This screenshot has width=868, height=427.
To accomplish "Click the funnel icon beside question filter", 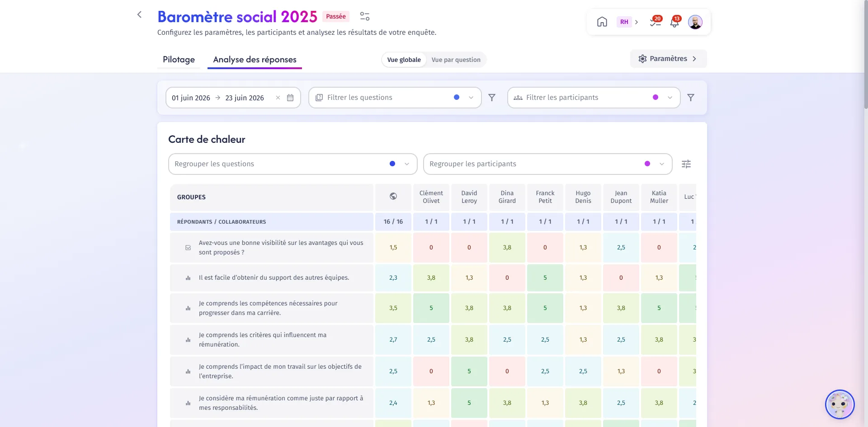I will pyautogui.click(x=492, y=98).
